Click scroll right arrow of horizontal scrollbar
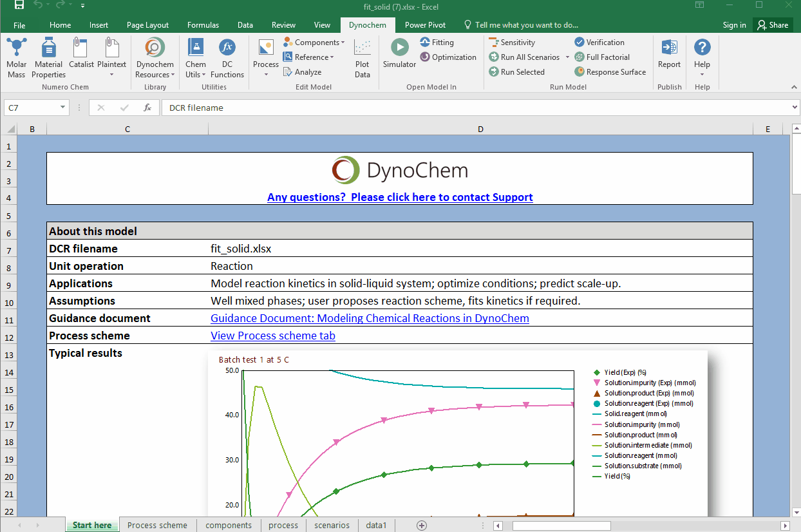This screenshot has width=801, height=532. coord(785,526)
